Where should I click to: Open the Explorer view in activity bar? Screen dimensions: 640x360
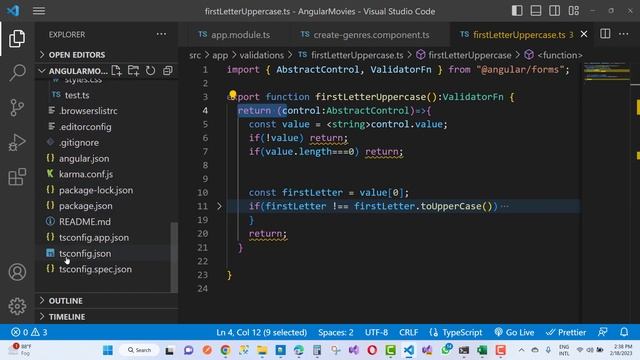(x=17, y=39)
